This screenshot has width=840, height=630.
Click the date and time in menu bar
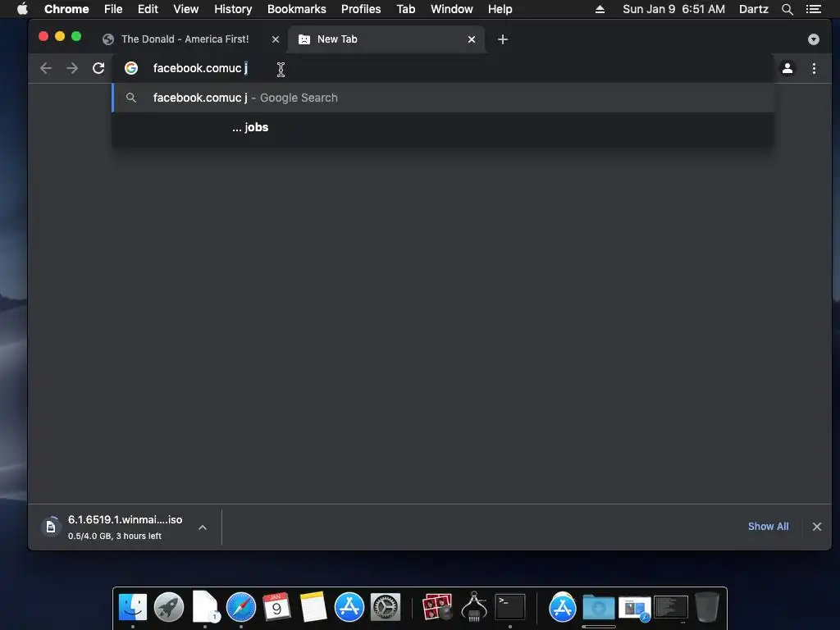pos(673,9)
